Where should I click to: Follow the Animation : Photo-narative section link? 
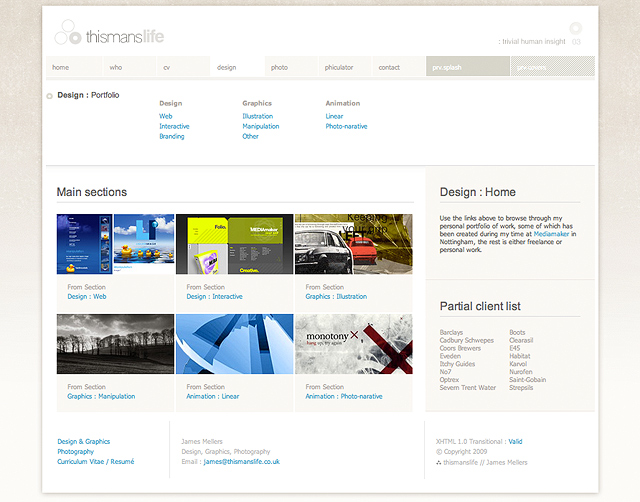pos(344,396)
